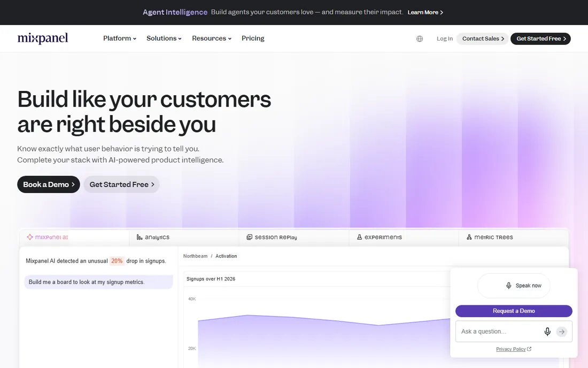Click the Mixpanel logo
The width and height of the screenshot is (588, 368).
tap(43, 39)
